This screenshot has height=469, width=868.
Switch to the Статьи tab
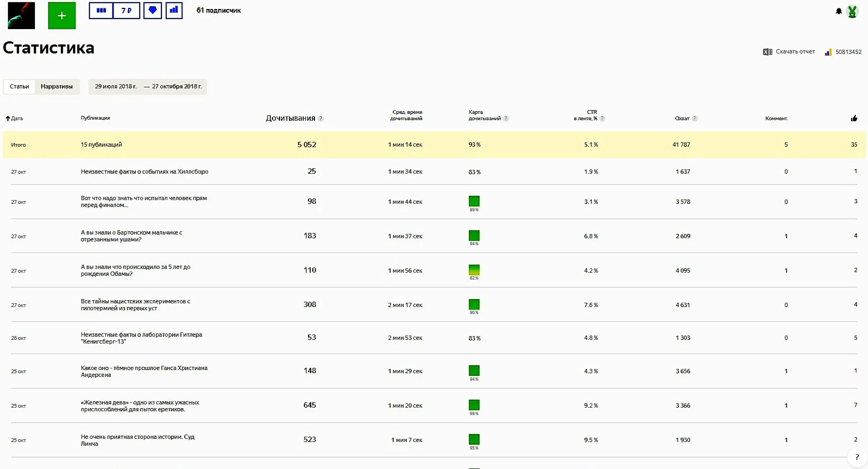[x=20, y=87]
